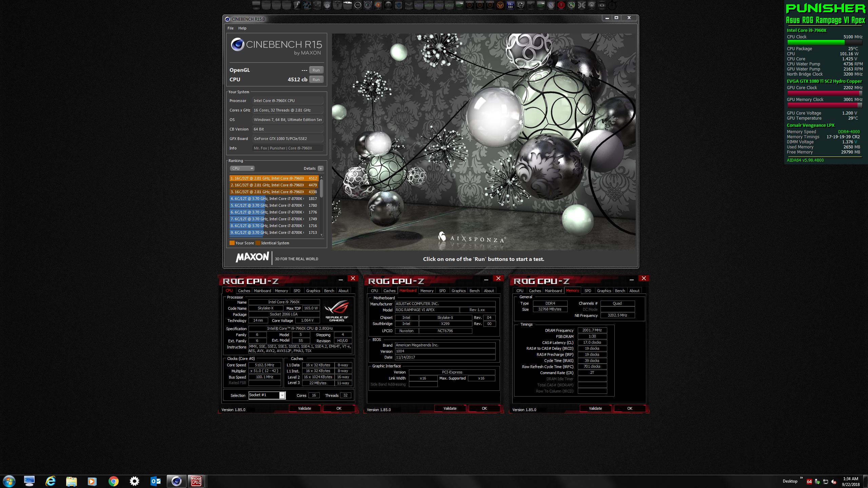The height and width of the screenshot is (488, 868).
Task: Open the Windows Start orb
Action: coord(9,481)
